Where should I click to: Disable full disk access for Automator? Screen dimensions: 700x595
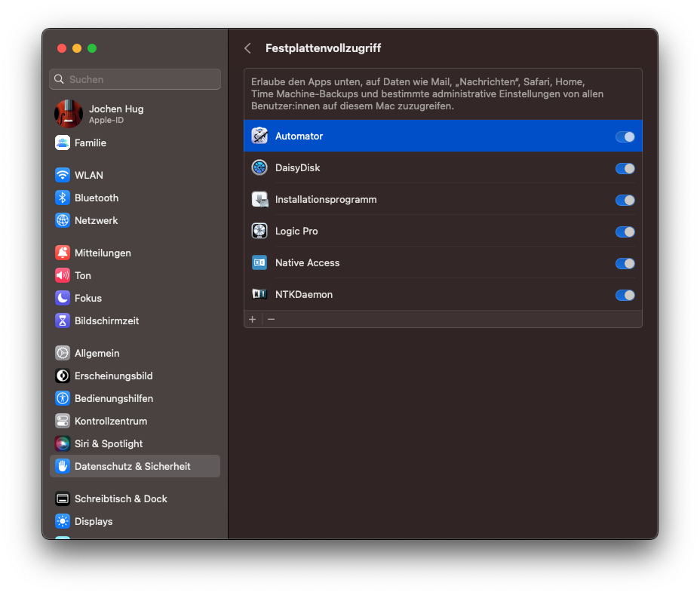pos(625,136)
